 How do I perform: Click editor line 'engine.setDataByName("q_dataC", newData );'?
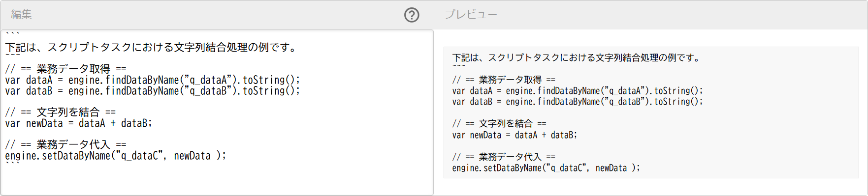[x=116, y=155]
